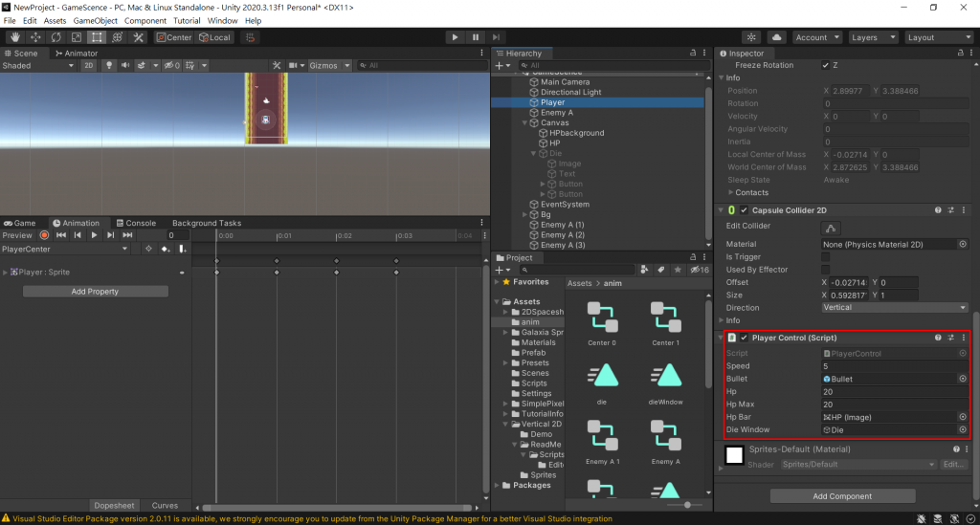This screenshot has height=525, width=980.
Task: Expand Contacts foldout in Inspector
Action: (730, 193)
